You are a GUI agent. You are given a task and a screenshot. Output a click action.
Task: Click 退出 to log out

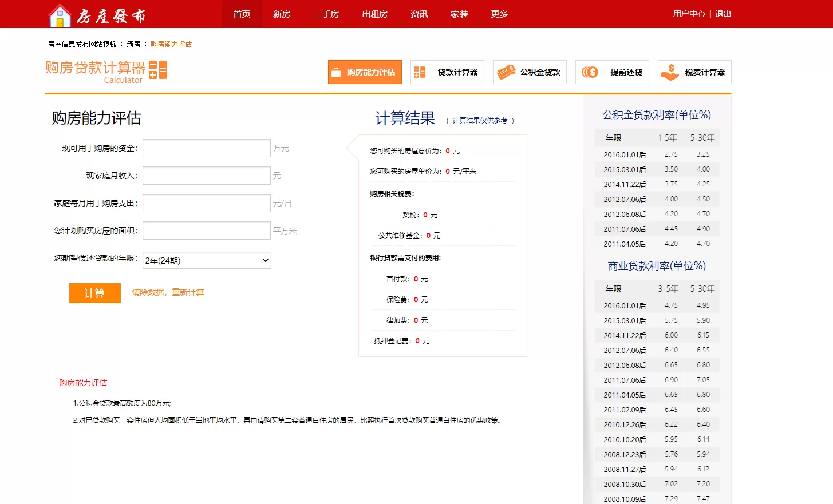723,14
